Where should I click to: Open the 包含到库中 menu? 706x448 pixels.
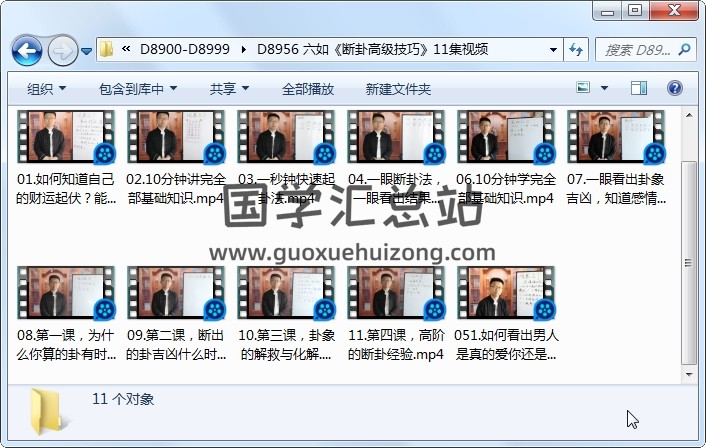tap(137, 89)
